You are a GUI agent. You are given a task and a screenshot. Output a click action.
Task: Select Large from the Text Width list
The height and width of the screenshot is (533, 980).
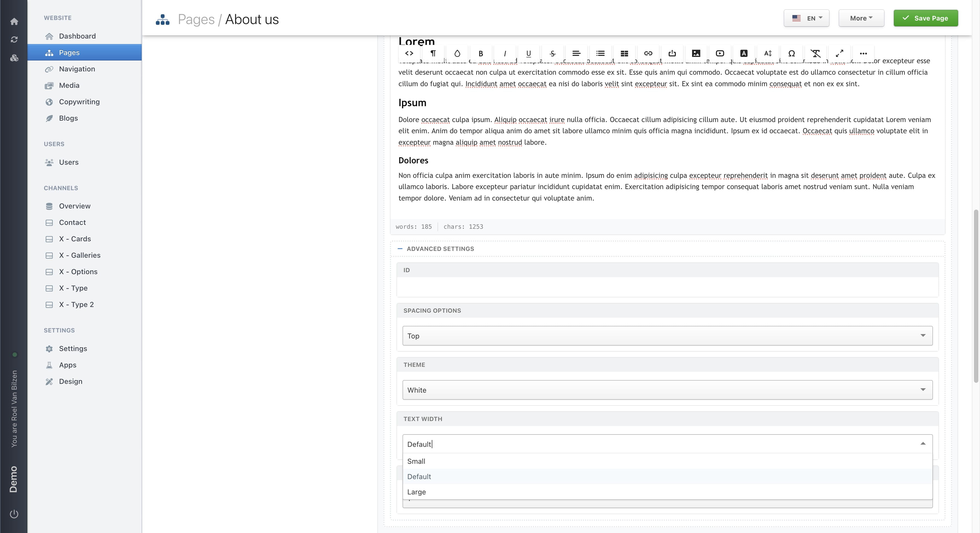tap(416, 491)
